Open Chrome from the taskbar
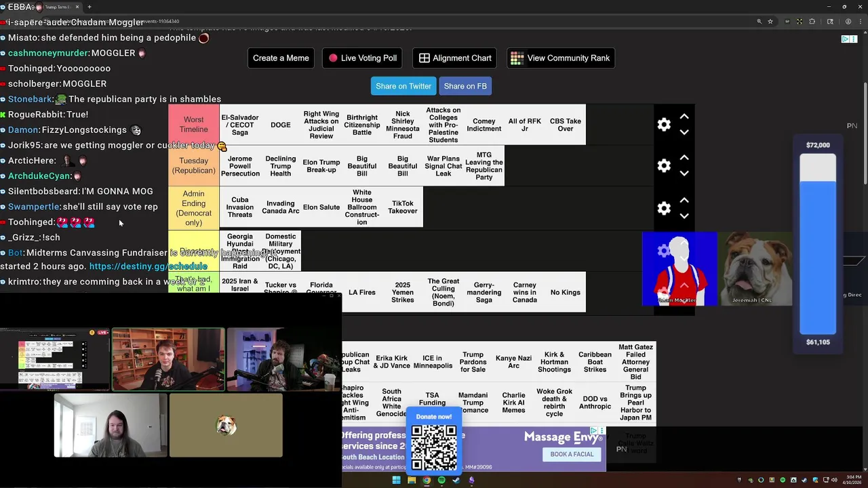This screenshot has width=868, height=488. click(427, 481)
